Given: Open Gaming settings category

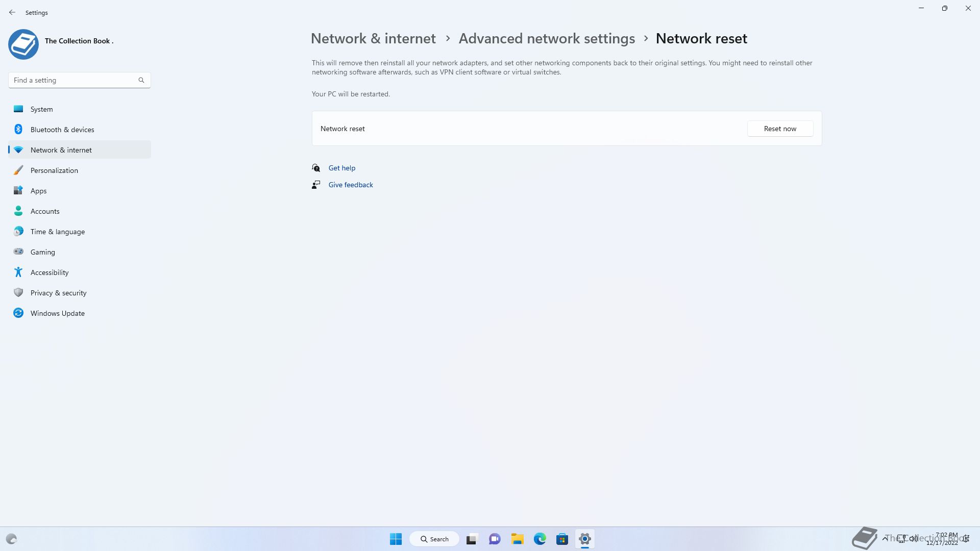Looking at the screenshot, I should click(x=80, y=252).
